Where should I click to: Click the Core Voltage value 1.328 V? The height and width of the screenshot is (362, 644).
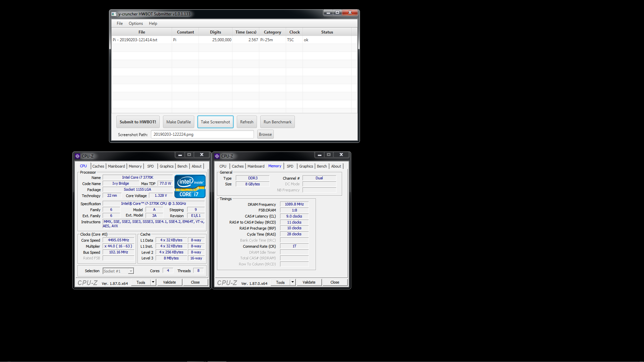pyautogui.click(x=161, y=196)
